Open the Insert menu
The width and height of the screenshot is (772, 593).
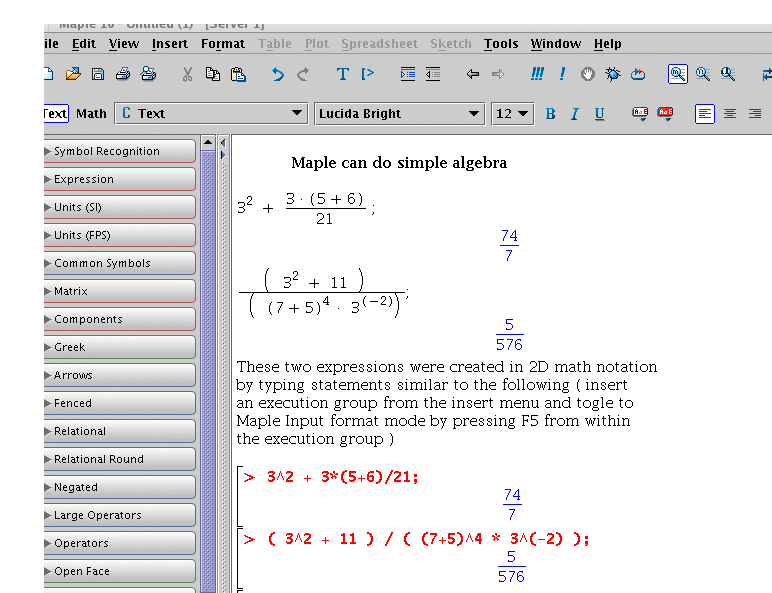(x=170, y=44)
